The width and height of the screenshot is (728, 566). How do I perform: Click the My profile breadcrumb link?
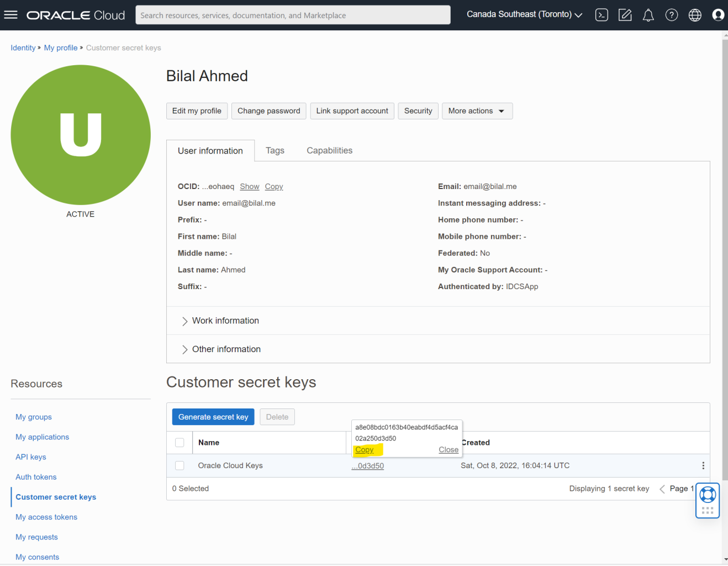61,48
